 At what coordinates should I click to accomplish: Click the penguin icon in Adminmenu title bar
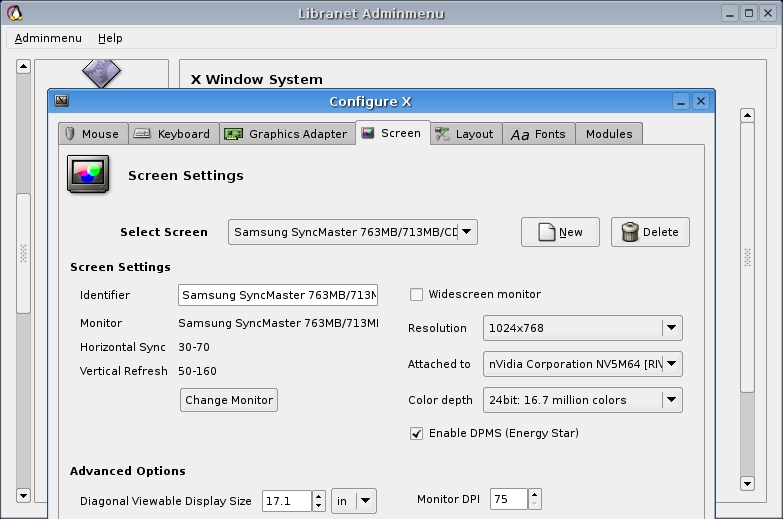click(x=14, y=13)
